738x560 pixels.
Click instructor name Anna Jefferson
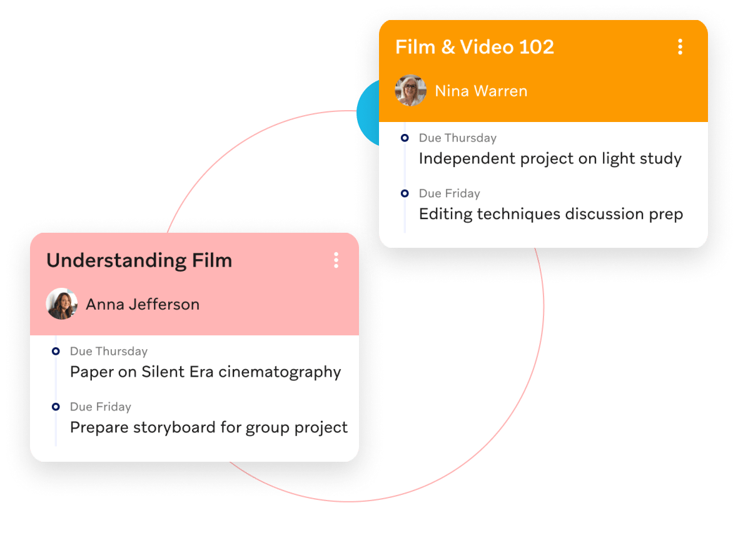click(143, 304)
